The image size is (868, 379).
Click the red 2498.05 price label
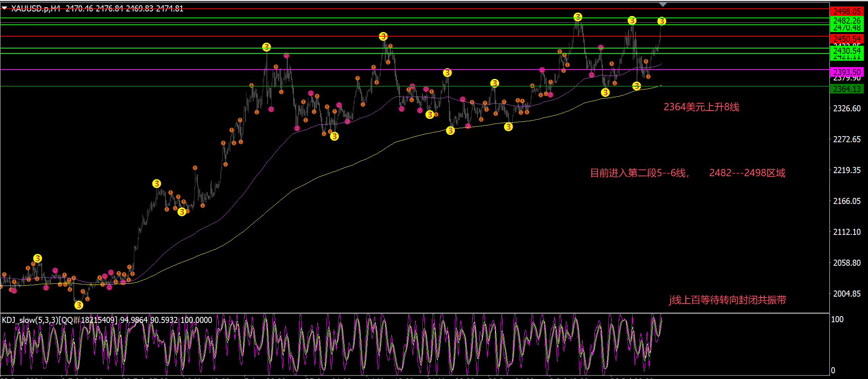coord(847,11)
